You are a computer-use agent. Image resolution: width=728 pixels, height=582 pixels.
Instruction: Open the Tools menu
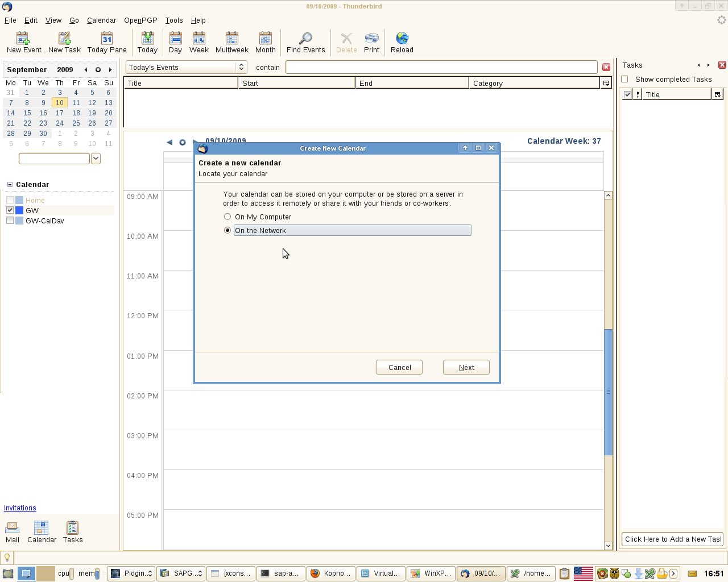174,20
